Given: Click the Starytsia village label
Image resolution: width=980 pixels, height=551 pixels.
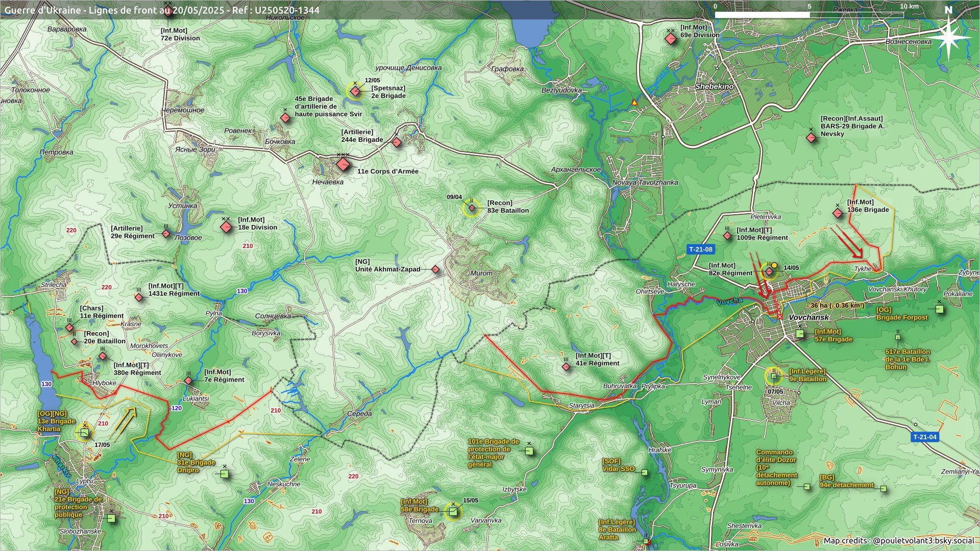Looking at the screenshot, I should pos(582,405).
